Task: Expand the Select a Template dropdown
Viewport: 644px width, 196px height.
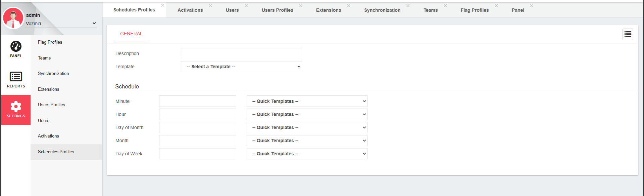Action: [x=241, y=67]
